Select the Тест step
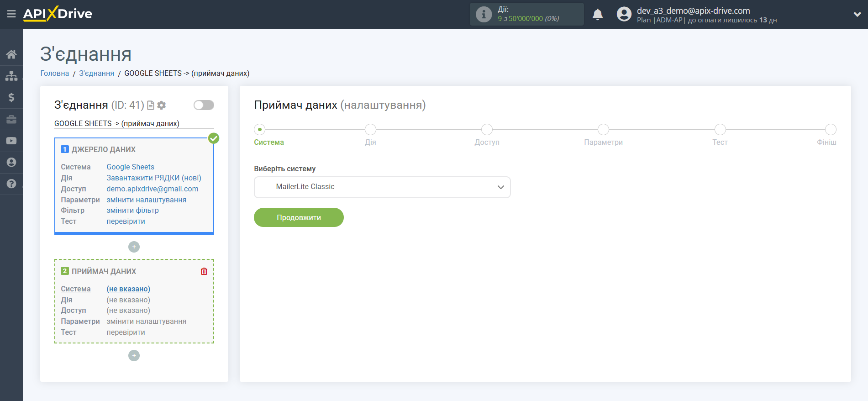The image size is (868, 401). click(720, 130)
